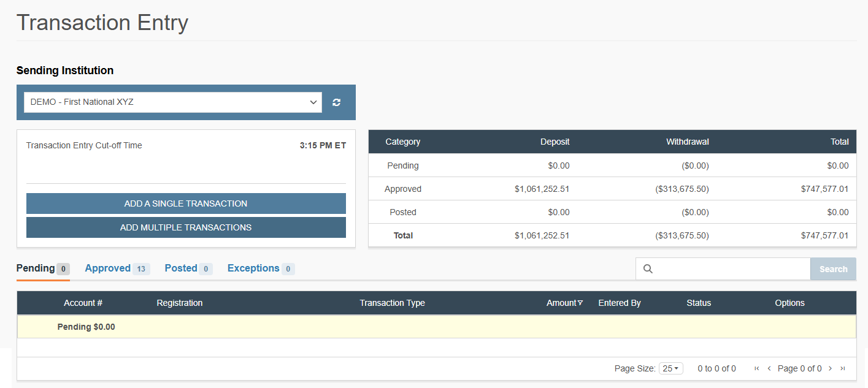Click the bold Total row label
Viewport: 868px width, 388px height.
click(403, 235)
